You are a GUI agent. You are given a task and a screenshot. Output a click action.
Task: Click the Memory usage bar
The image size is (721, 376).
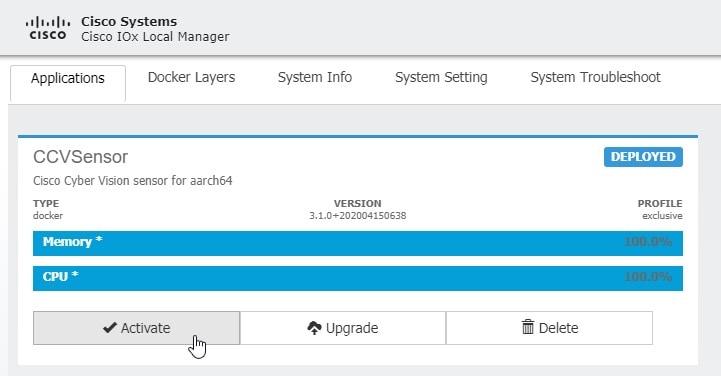(358, 243)
